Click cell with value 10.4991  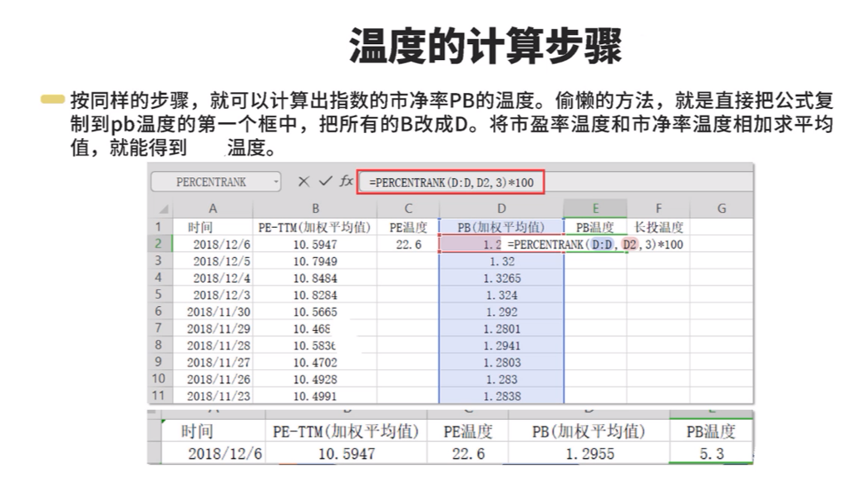click(315, 396)
